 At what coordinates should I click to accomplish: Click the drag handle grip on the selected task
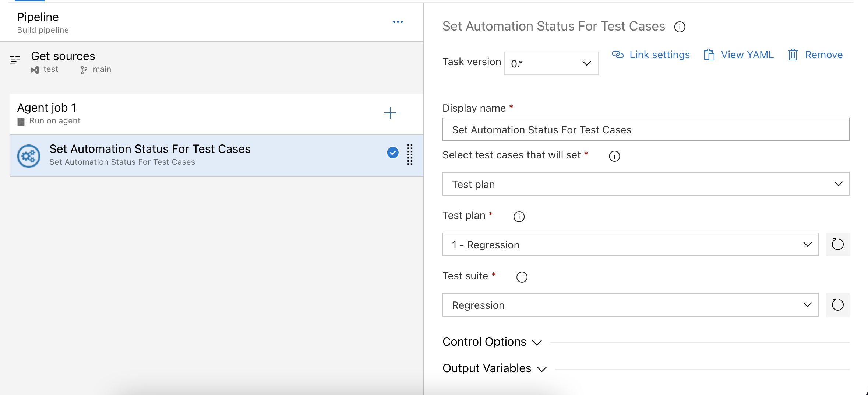click(x=410, y=155)
